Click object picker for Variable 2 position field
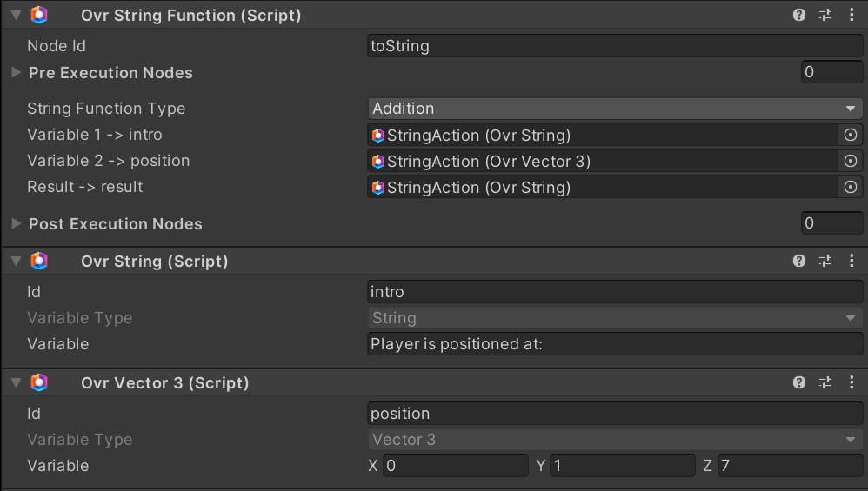 pyautogui.click(x=851, y=161)
